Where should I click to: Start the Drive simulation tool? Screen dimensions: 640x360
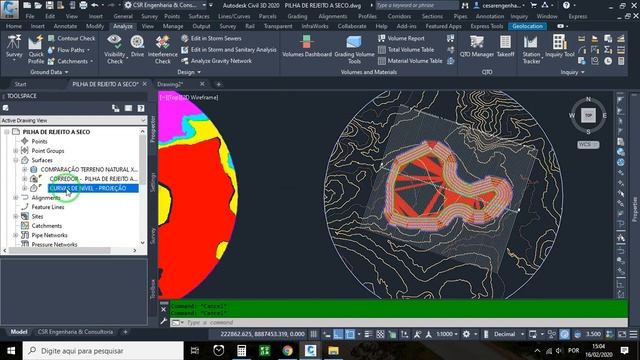[x=137, y=46]
